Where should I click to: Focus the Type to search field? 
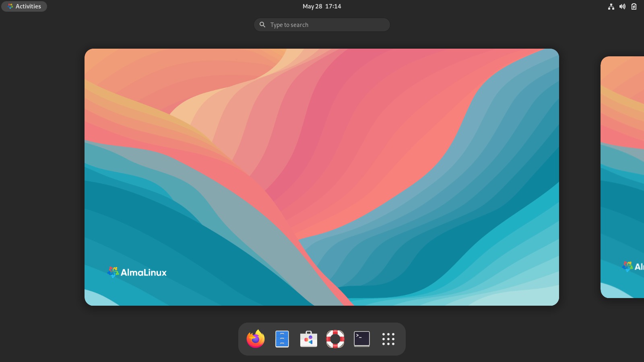tap(322, 25)
